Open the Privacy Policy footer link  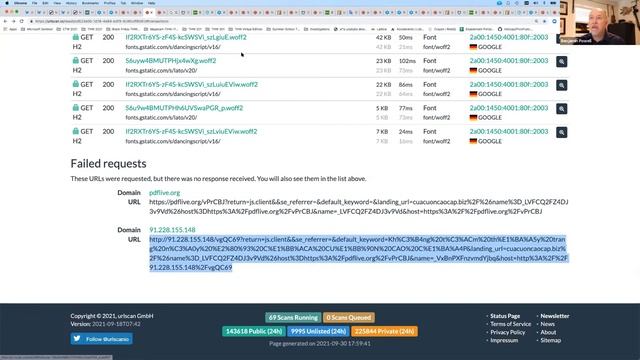coord(508,332)
